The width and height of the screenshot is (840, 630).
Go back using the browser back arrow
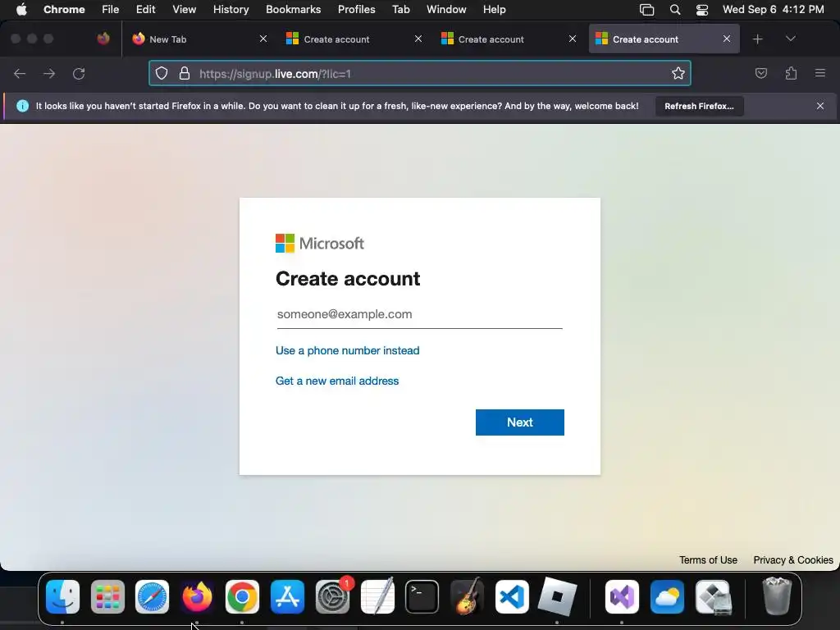click(20, 73)
